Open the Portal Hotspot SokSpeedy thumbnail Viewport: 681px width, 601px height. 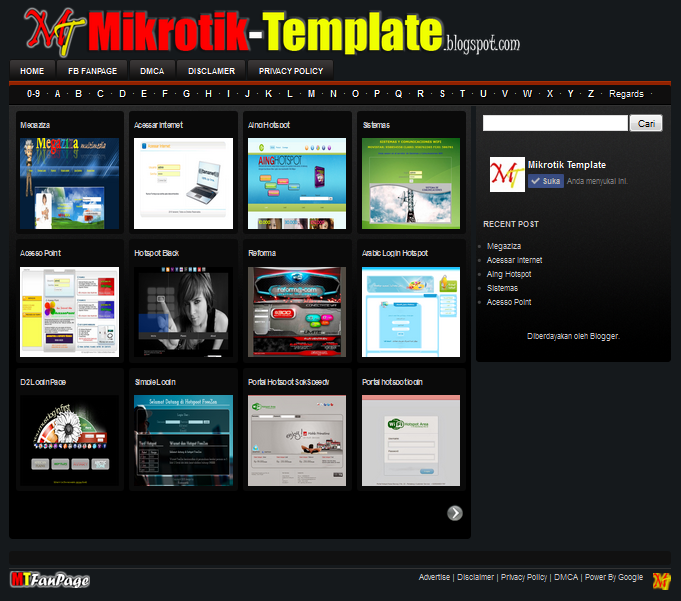point(297,440)
